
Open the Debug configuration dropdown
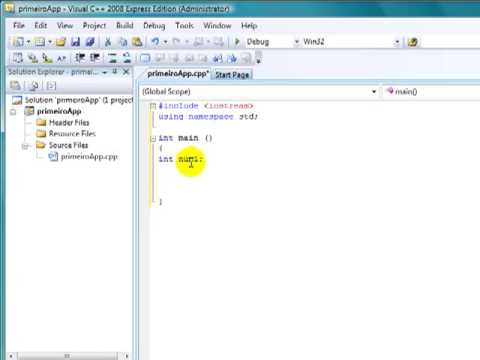point(296,42)
